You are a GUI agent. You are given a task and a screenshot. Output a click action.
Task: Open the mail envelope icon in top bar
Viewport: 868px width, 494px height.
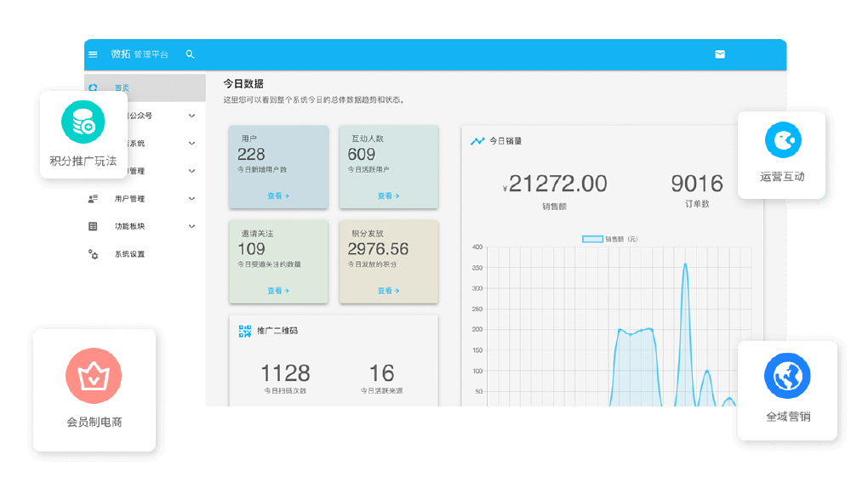pos(720,54)
